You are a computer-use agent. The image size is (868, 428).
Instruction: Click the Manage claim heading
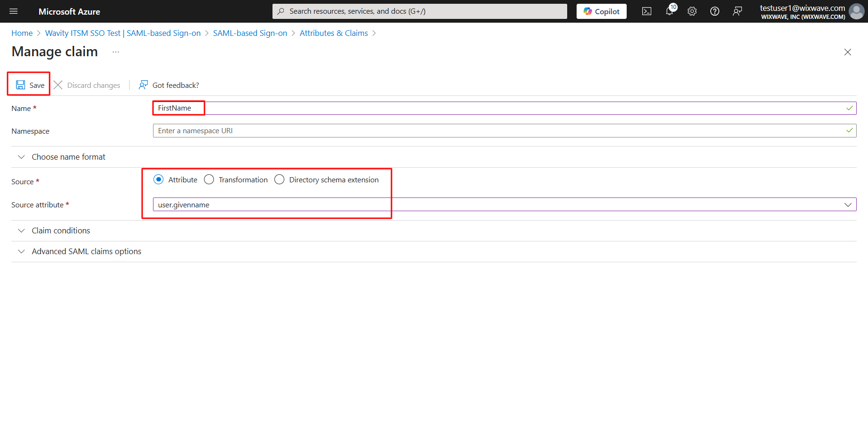(55, 51)
